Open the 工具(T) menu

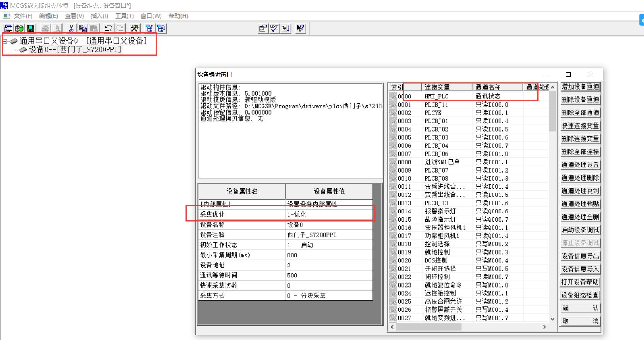[124, 16]
